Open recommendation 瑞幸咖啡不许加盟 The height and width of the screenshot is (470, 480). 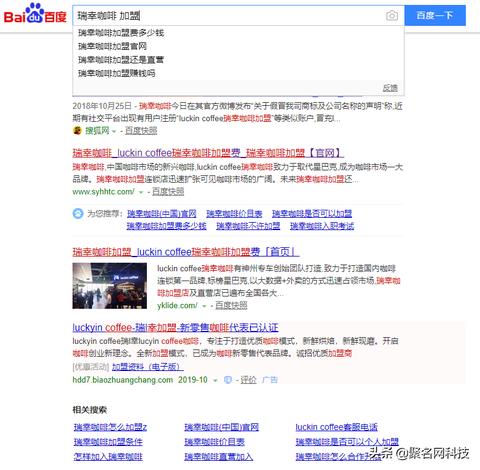click(x=248, y=226)
